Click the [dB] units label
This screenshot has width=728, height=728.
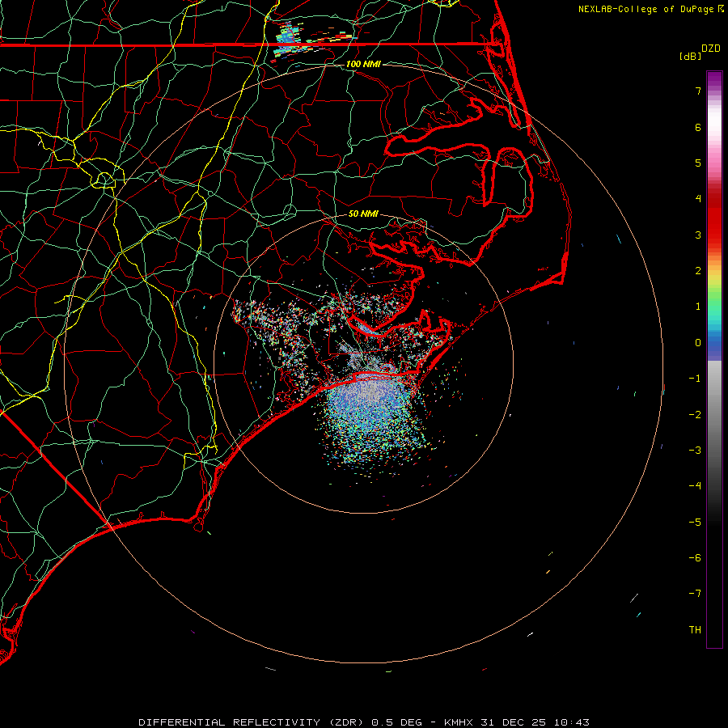(689, 56)
